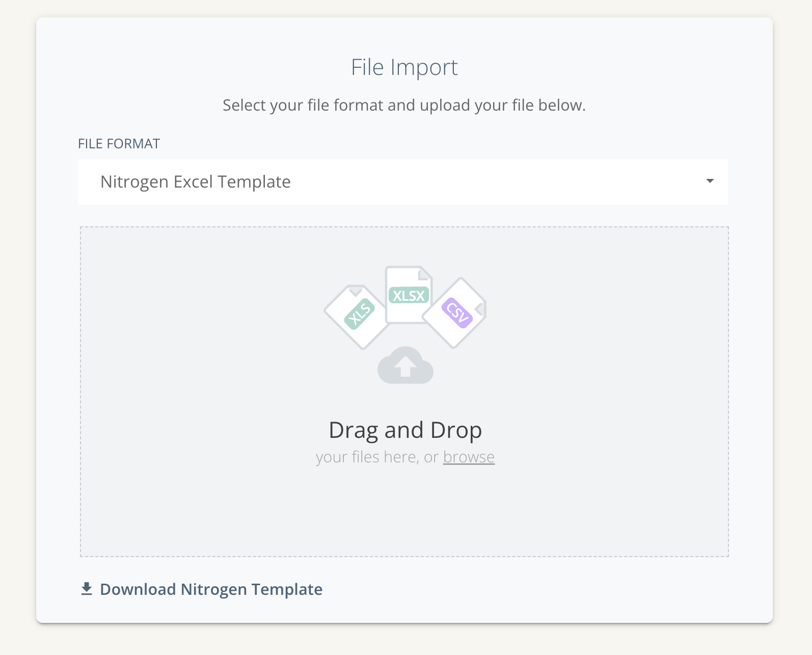Click empty space at bottom of drop zone
The height and width of the screenshot is (655, 812).
coord(404,520)
